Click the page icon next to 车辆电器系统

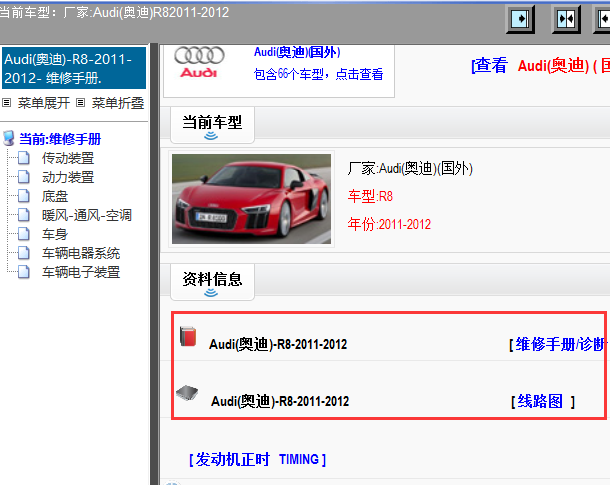24,253
